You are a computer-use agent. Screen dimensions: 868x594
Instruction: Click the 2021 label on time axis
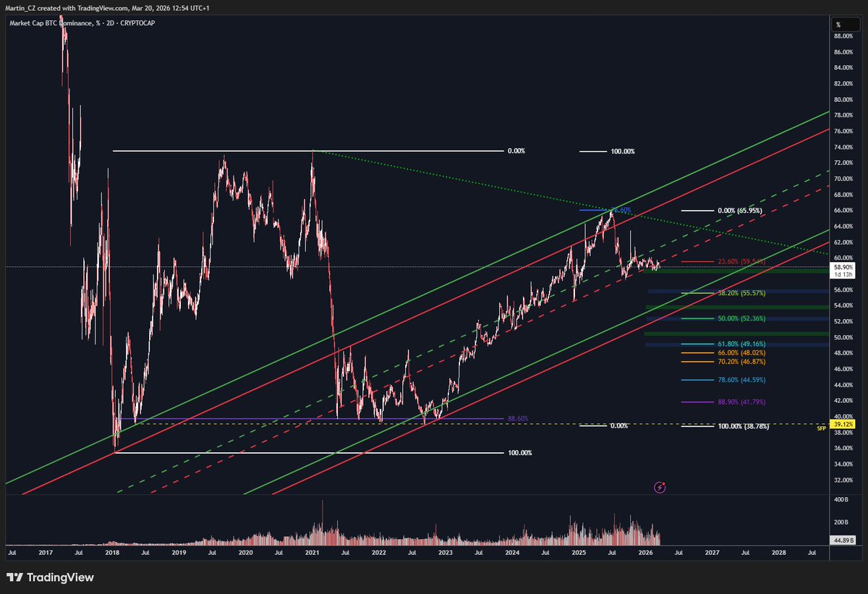[312, 553]
